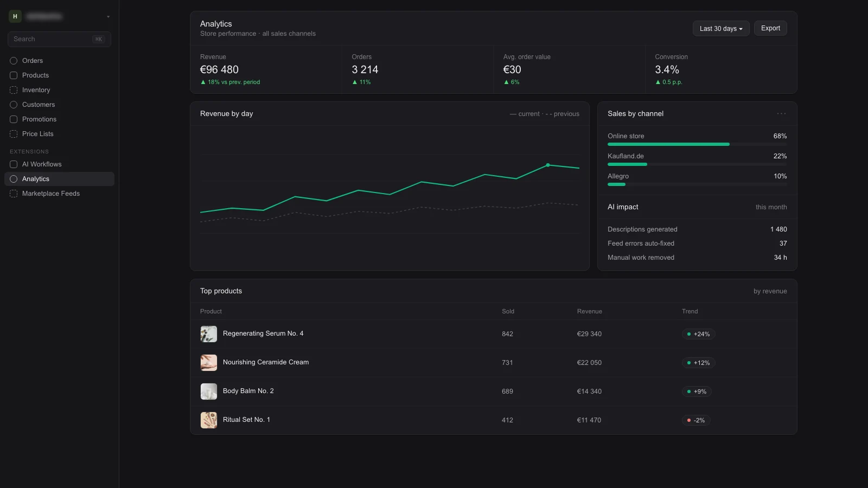
Task: Click the Products sidebar icon
Action: [14, 75]
